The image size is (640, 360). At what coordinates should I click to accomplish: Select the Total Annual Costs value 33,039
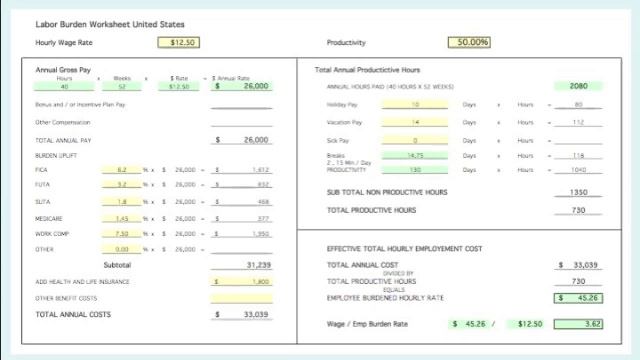click(x=242, y=315)
